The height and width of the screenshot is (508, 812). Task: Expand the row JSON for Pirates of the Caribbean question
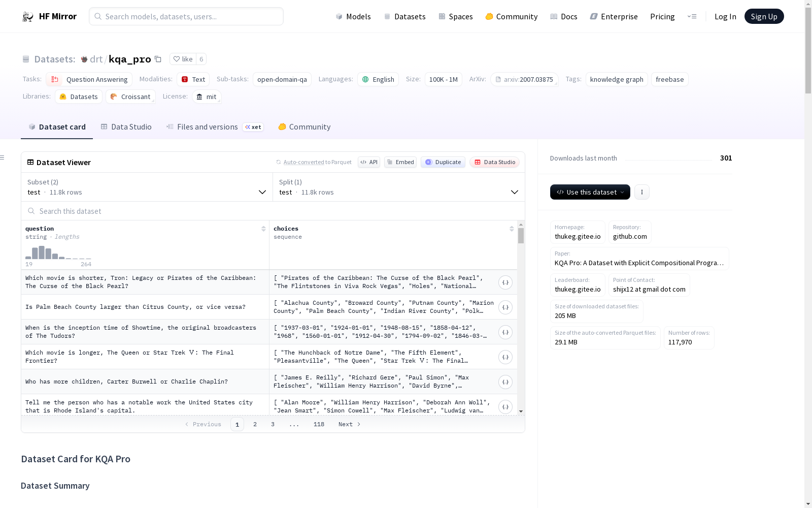[505, 282]
